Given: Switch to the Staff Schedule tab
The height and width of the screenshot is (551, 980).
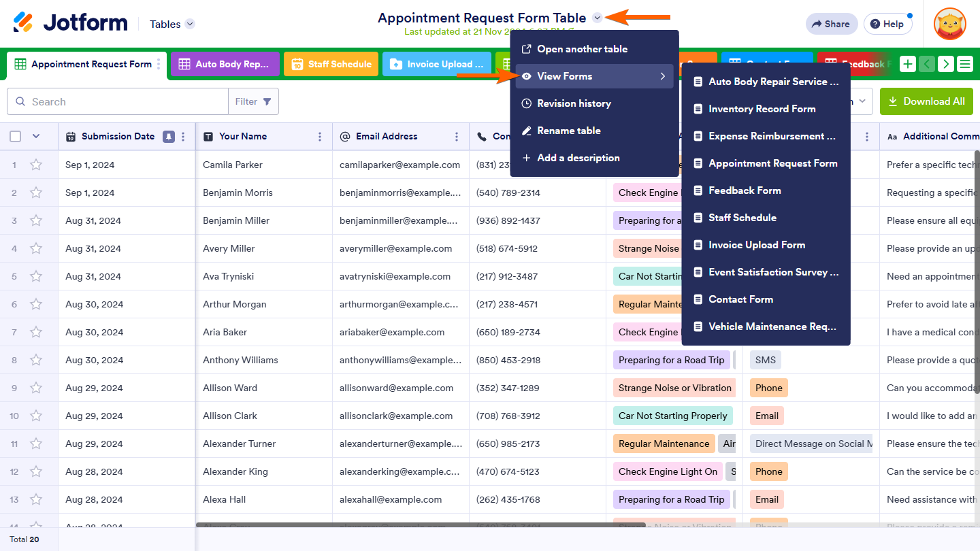Looking at the screenshot, I should click(331, 64).
